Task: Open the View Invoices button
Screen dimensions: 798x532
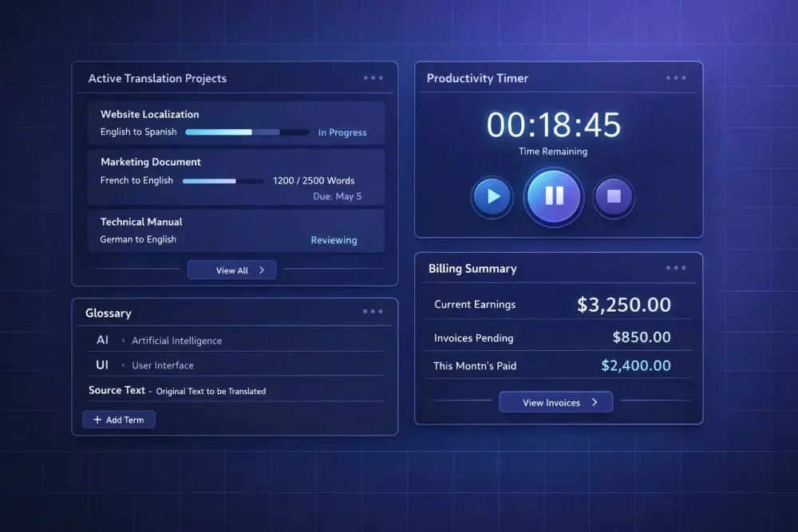Action: pyautogui.click(x=555, y=403)
